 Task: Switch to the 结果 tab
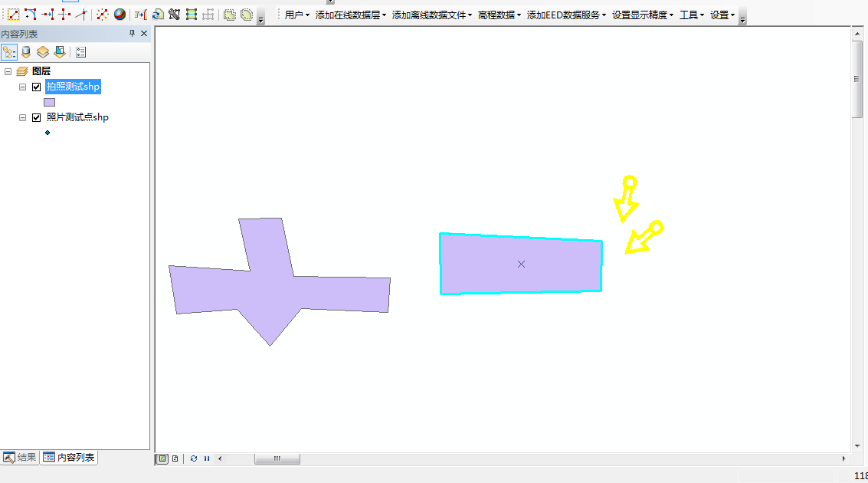20,458
